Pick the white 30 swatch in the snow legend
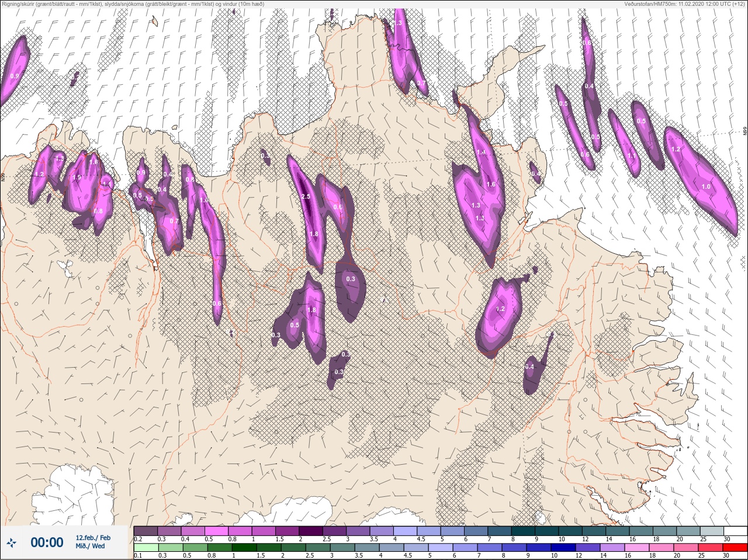 (735, 531)
